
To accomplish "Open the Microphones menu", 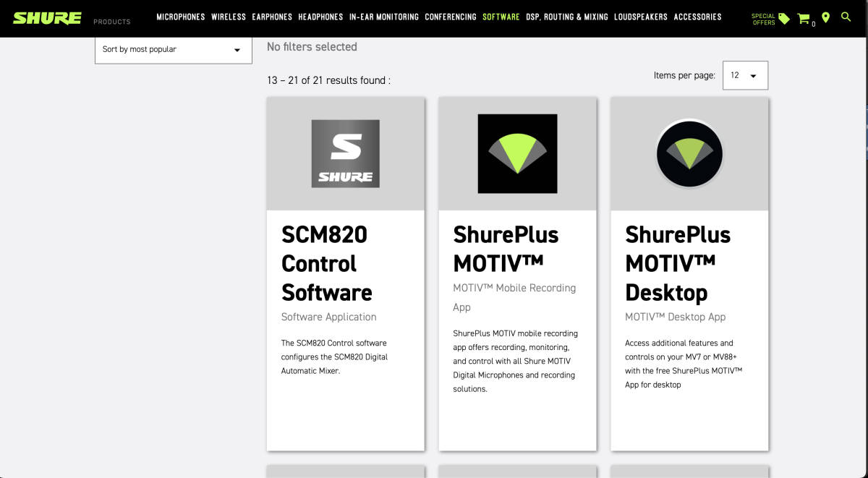I will tap(181, 17).
